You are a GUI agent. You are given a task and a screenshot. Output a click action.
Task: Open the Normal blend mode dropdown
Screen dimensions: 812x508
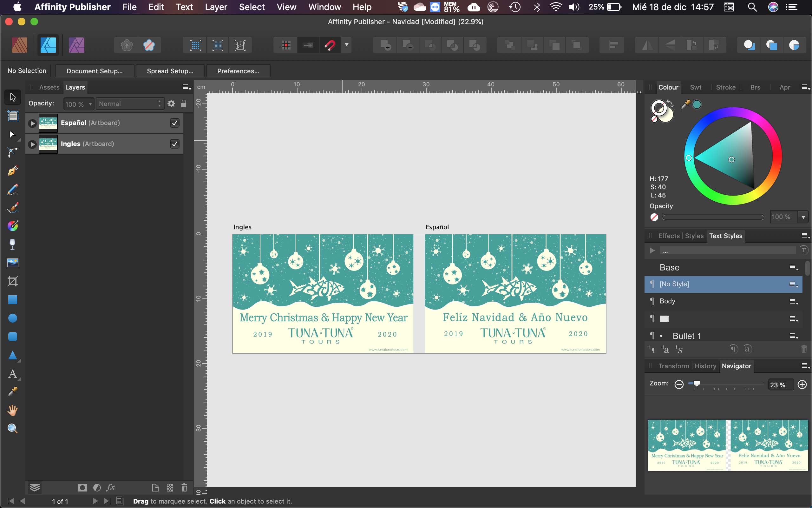[130, 104]
